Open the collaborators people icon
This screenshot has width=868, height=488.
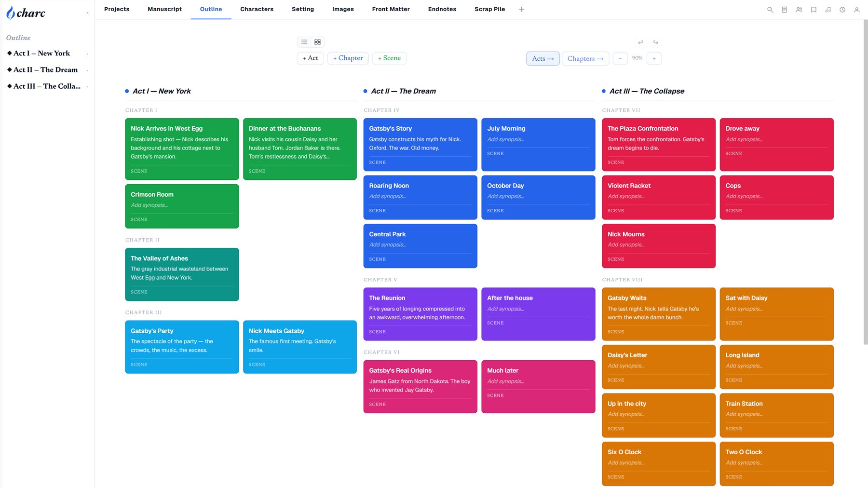(x=799, y=10)
